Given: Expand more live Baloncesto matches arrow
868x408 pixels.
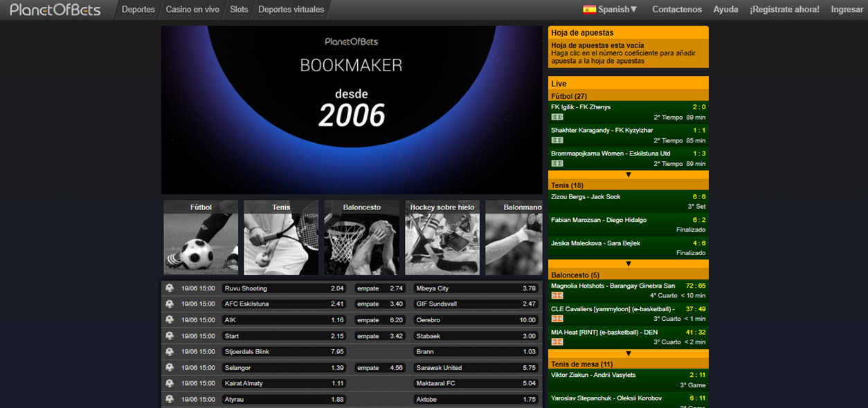Looking at the screenshot, I should pyautogui.click(x=629, y=353).
